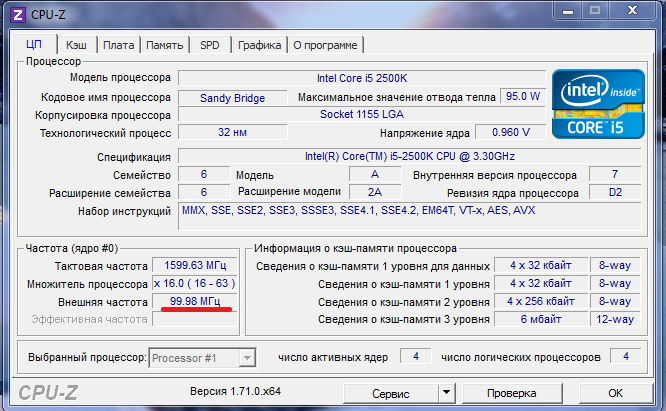Click the Intel Core i5 logo badge
Image resolution: width=666 pixels, height=411 pixels.
[598, 104]
